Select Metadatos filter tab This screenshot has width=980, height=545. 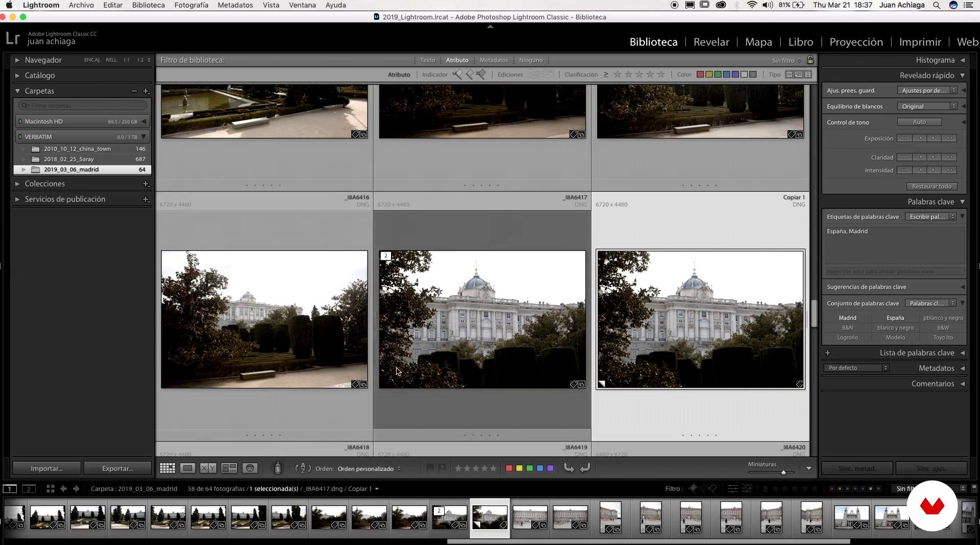494,60
